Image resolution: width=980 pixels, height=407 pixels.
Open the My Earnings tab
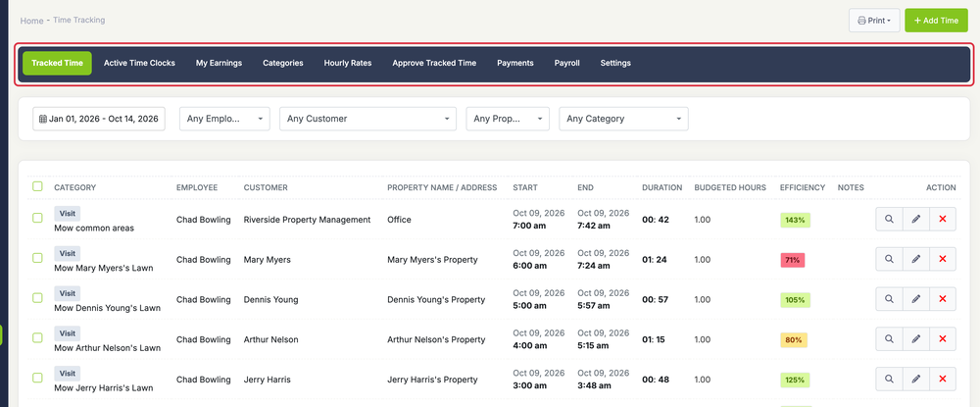(219, 63)
